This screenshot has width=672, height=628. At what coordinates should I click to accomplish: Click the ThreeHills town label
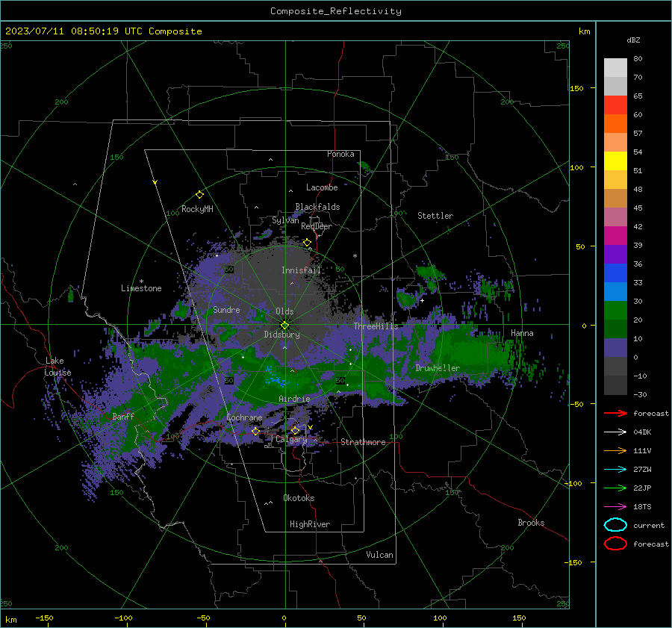pyautogui.click(x=376, y=326)
